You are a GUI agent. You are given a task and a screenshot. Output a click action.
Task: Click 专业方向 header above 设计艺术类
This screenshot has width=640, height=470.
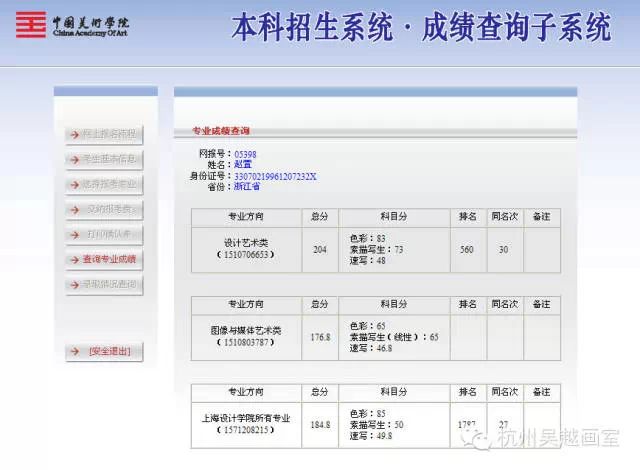(x=246, y=217)
